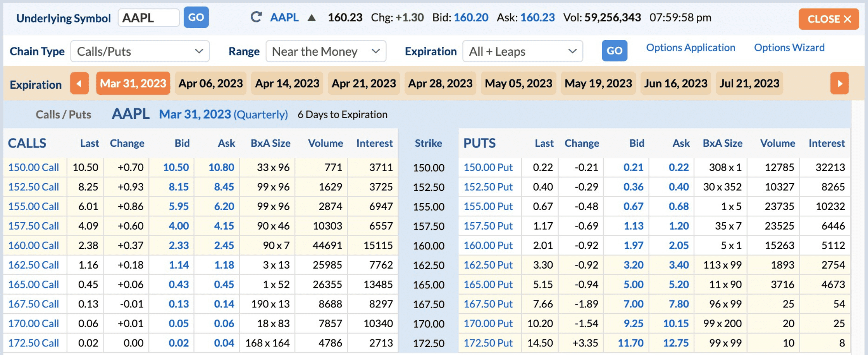Click GO next to Expiration dropdown
Viewport: 868px width, 355px height.
pos(615,51)
